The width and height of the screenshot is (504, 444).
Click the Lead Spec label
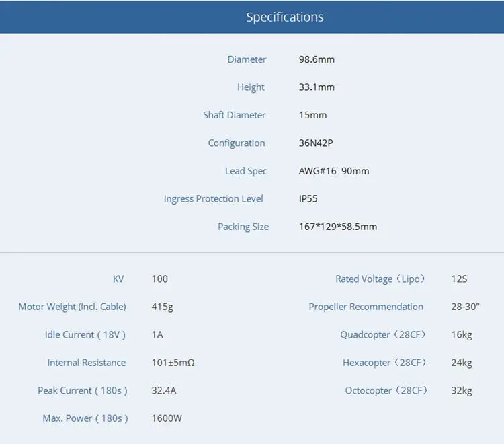point(246,171)
